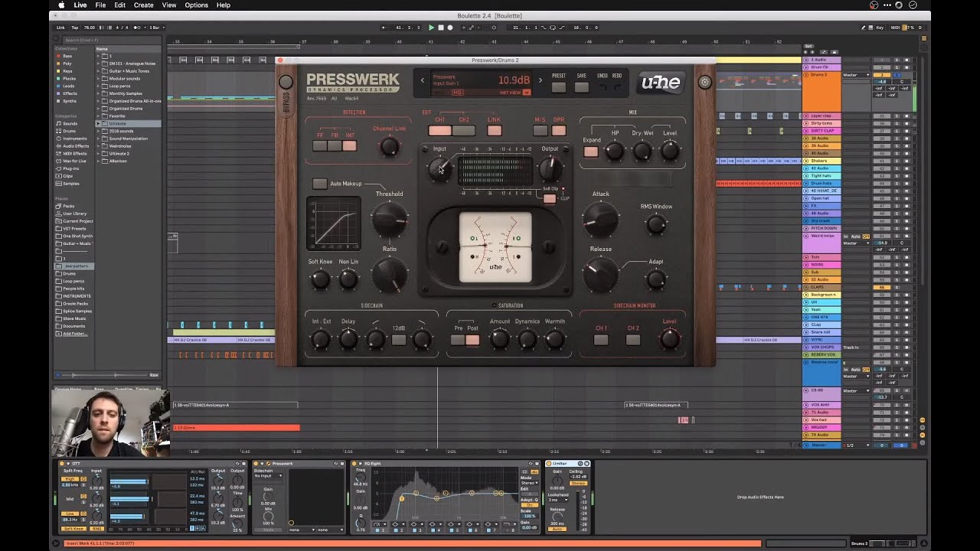Expand the Weirdnoise folder
Viewport: 980px width, 551px height.
(99, 146)
